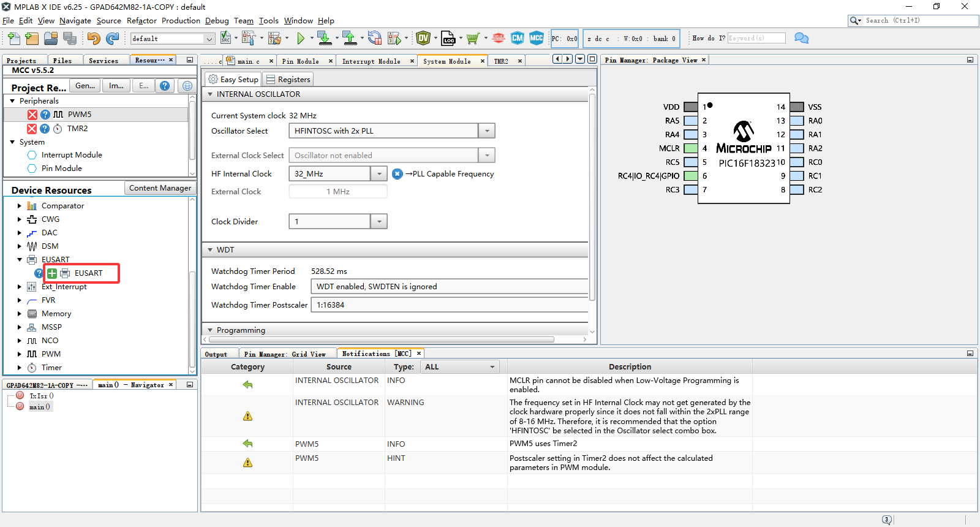Click the blue help button in Project Resources
Viewport: 980px width, 527px height.
165,86
